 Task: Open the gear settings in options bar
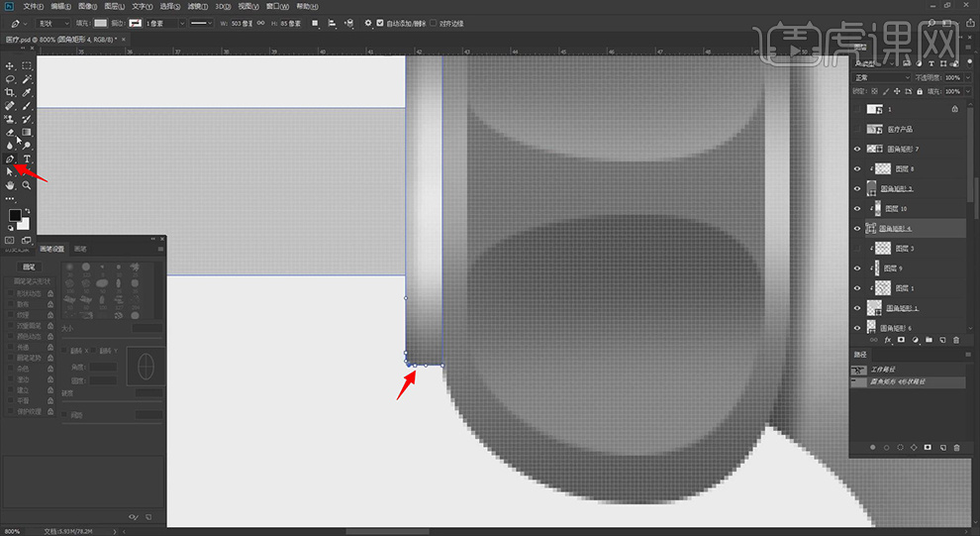(368, 23)
